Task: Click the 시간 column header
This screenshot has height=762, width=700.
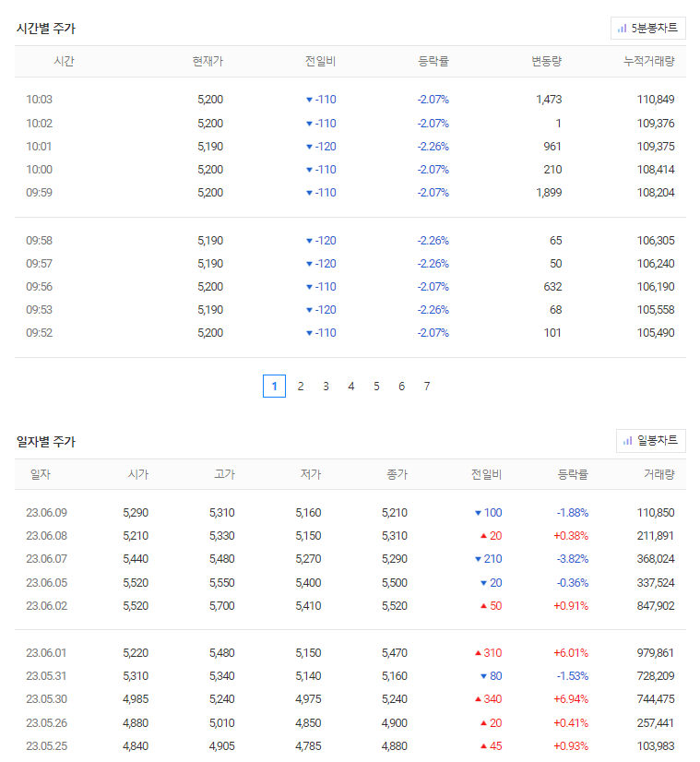Action: click(65, 61)
